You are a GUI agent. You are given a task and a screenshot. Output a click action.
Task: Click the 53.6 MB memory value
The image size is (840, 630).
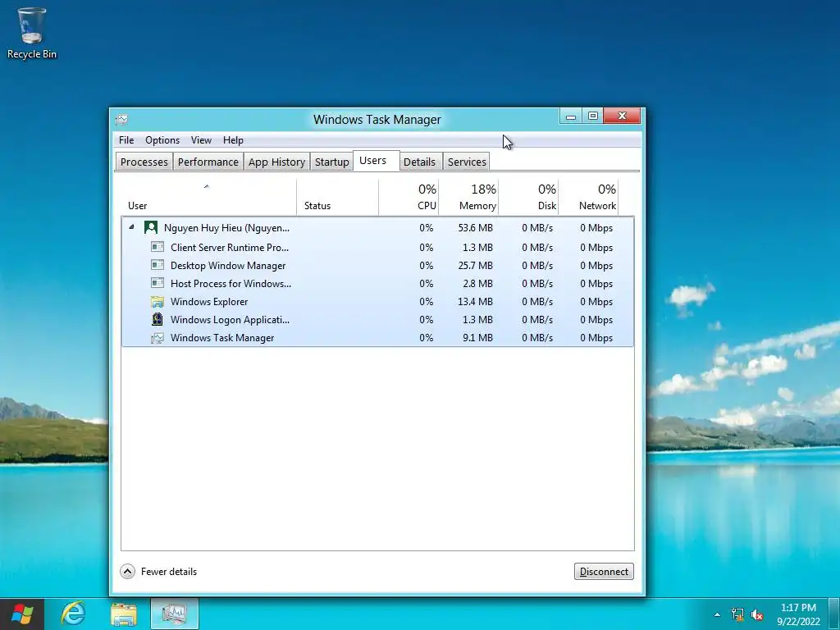click(x=475, y=228)
